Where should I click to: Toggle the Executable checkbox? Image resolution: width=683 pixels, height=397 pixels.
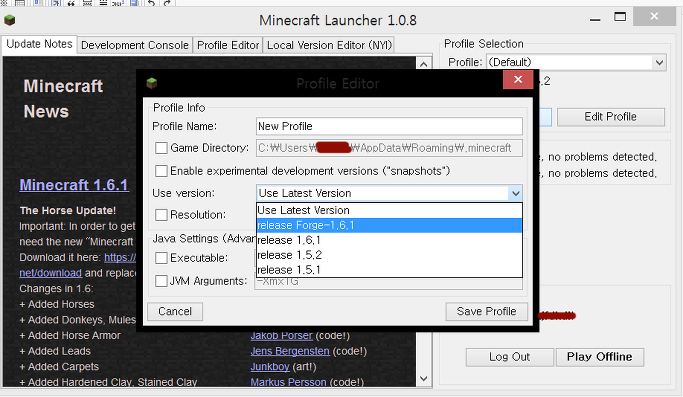click(161, 258)
